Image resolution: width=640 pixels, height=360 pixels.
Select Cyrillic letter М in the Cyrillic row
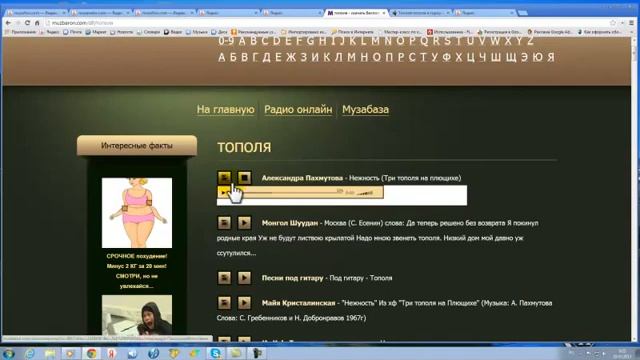[351, 57]
